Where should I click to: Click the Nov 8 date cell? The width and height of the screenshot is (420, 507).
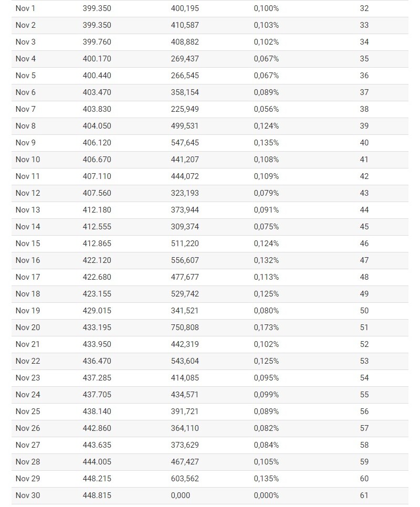pos(25,126)
